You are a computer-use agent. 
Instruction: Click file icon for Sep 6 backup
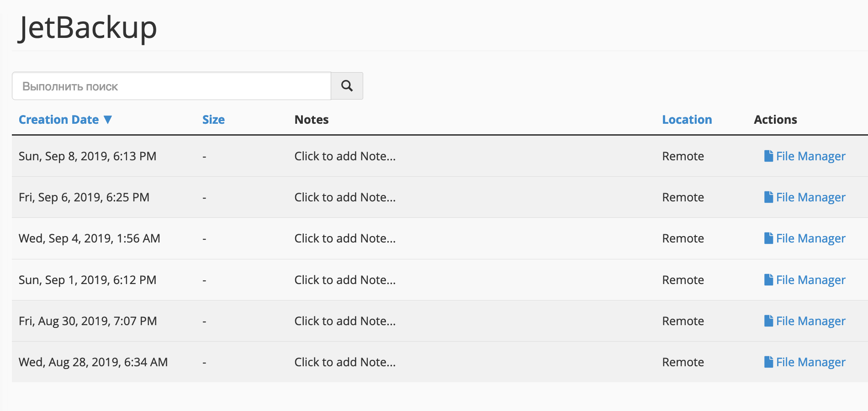(x=768, y=197)
